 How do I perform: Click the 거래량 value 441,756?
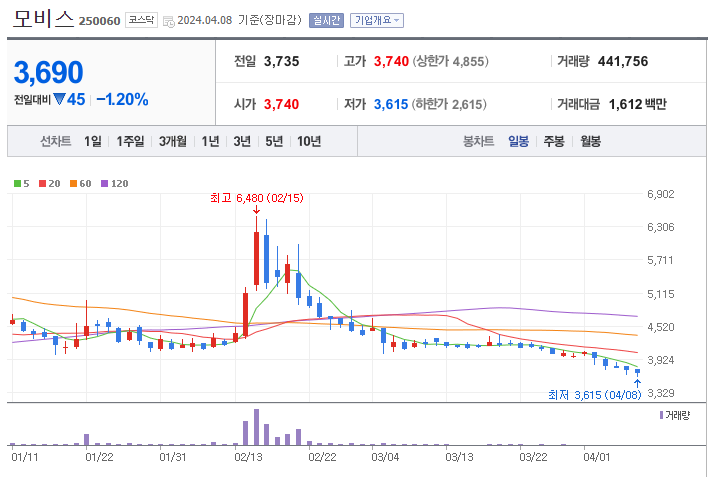point(623,61)
